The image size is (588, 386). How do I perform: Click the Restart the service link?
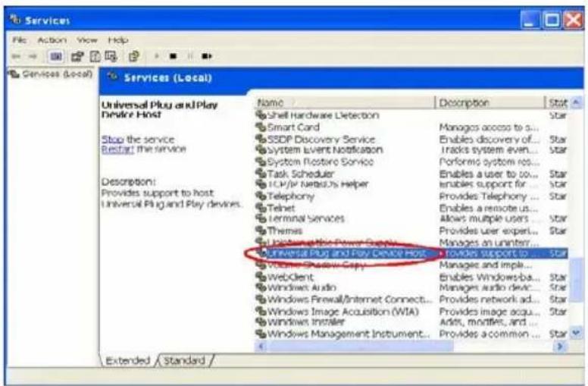[x=117, y=149]
